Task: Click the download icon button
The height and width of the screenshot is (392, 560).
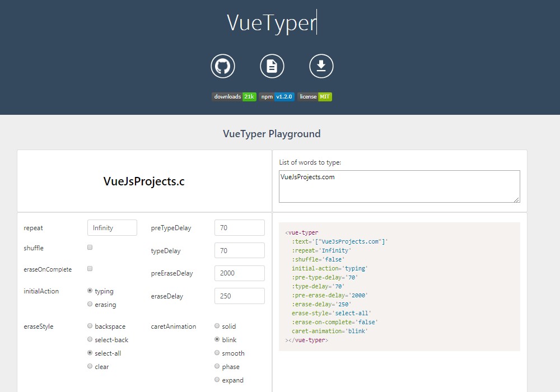Action: [321, 66]
